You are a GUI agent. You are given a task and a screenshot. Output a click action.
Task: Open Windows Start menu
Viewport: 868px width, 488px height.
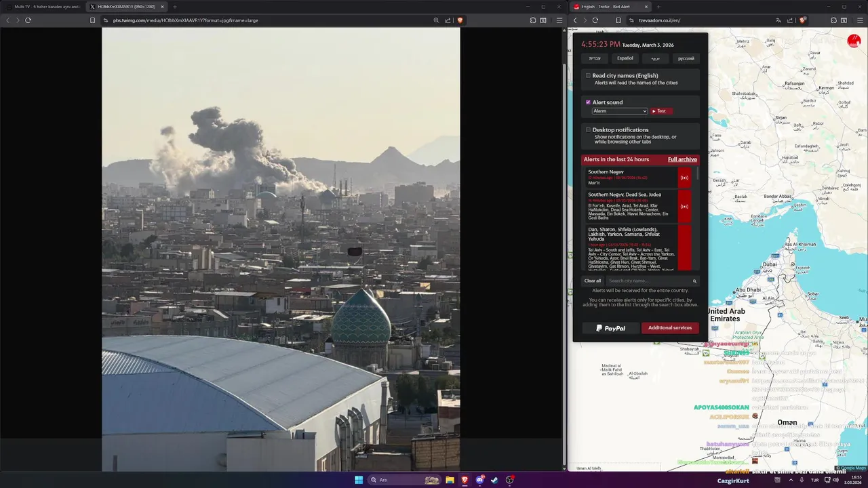pos(359,480)
